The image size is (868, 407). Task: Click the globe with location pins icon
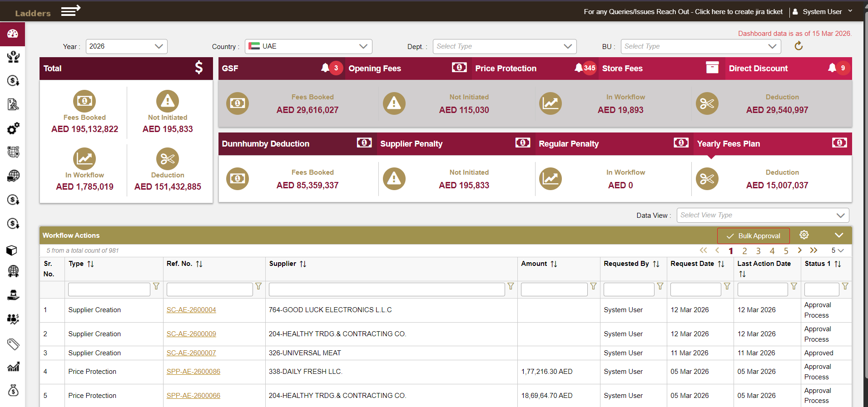click(13, 152)
